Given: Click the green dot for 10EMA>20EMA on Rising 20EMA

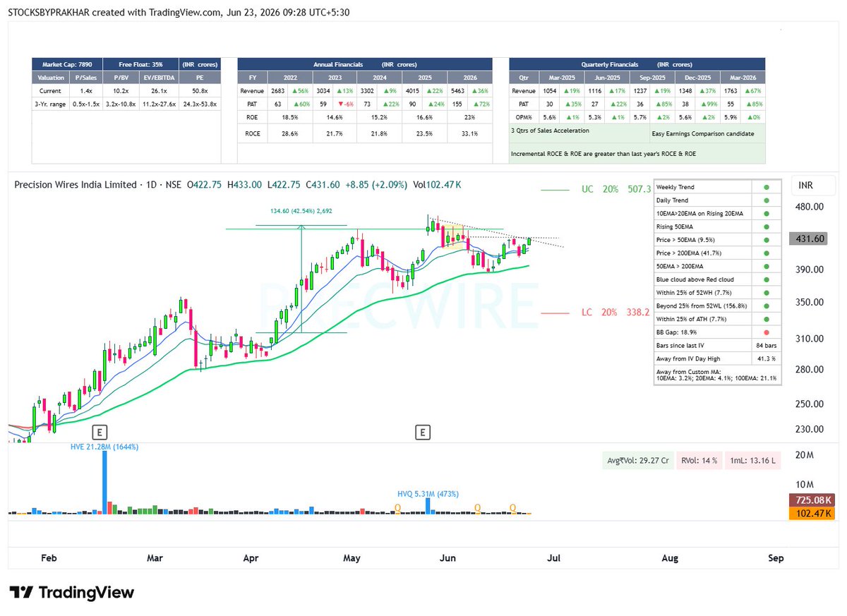Looking at the screenshot, I should click(767, 213).
